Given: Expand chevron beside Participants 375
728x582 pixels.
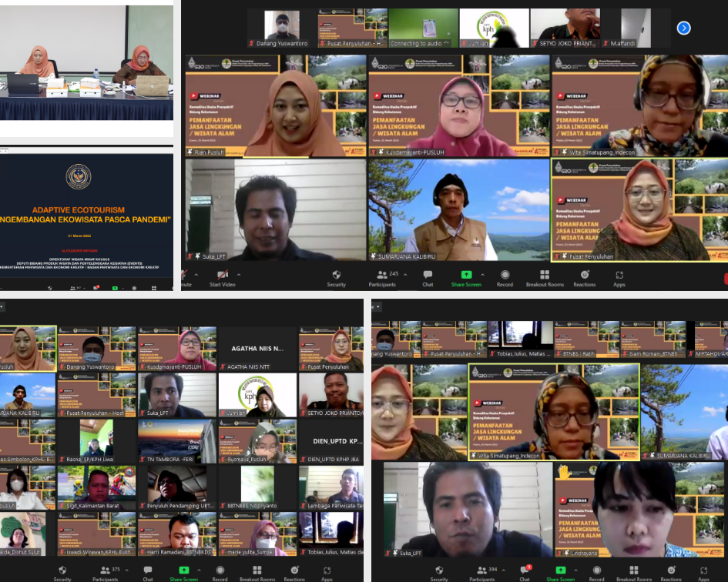Looking at the screenshot, I should click(x=127, y=570).
